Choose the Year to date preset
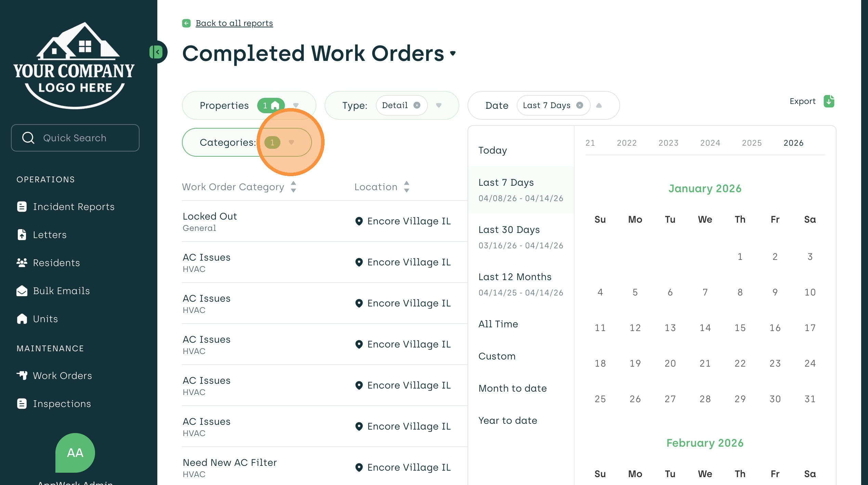 (x=508, y=420)
